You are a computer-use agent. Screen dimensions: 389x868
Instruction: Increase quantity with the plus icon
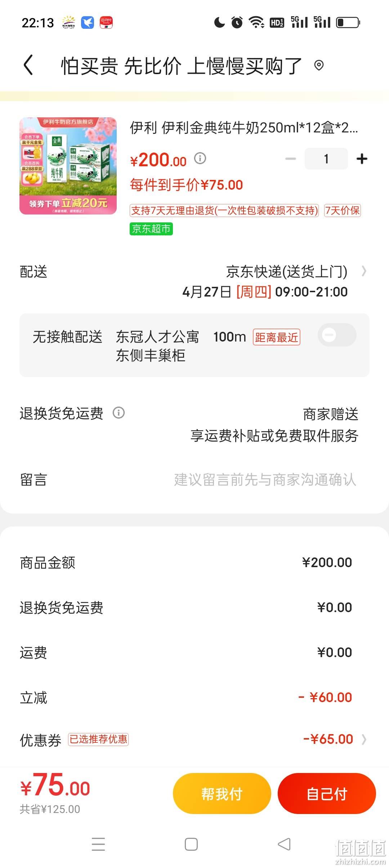[x=362, y=159]
